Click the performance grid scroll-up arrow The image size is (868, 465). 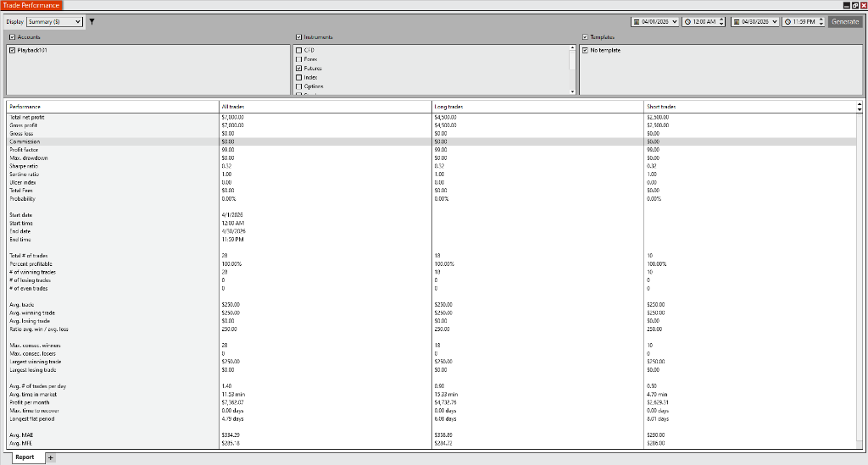tap(860, 104)
